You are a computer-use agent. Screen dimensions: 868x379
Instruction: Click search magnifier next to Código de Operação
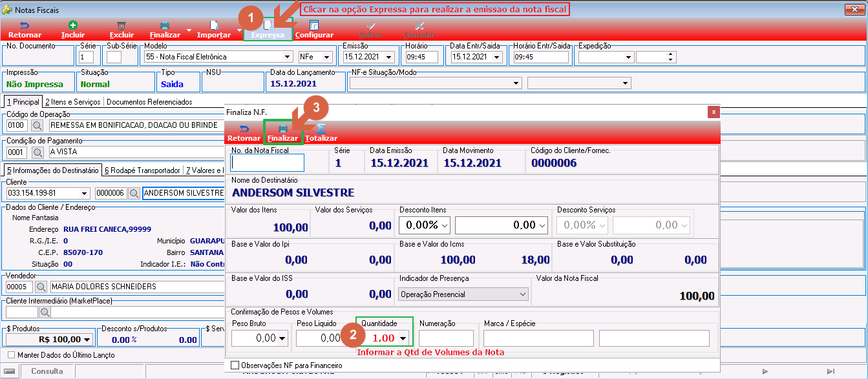tap(37, 125)
